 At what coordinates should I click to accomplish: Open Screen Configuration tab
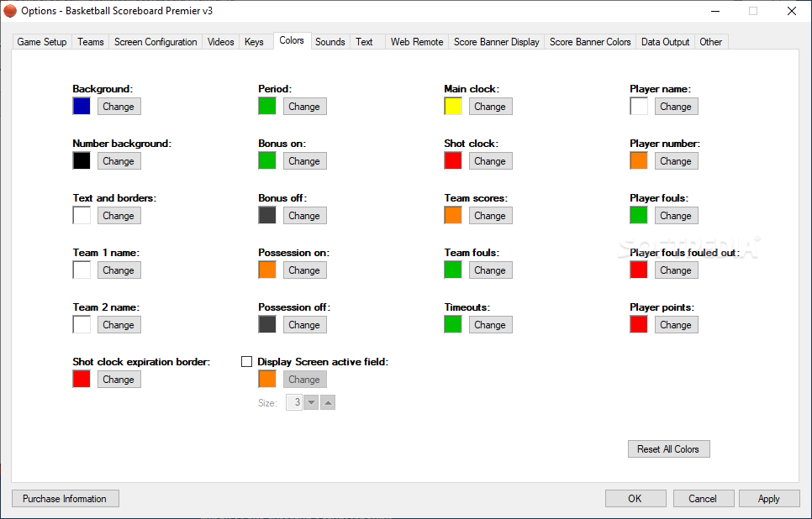point(156,42)
